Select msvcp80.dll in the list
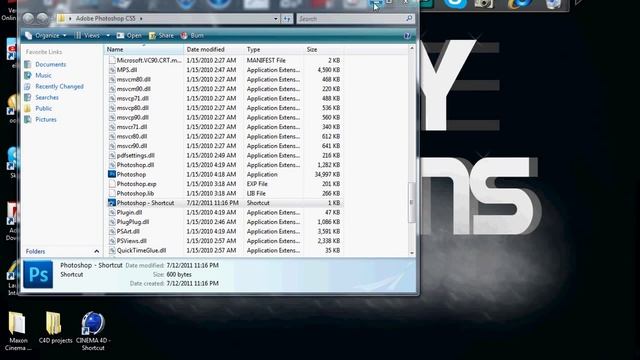The height and width of the screenshot is (360, 640). click(133, 108)
